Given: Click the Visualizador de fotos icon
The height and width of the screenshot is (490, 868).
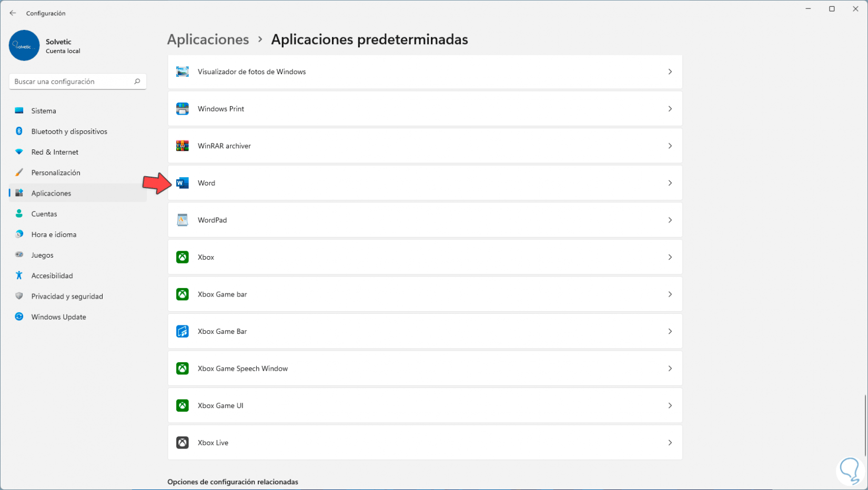Looking at the screenshot, I should [183, 72].
